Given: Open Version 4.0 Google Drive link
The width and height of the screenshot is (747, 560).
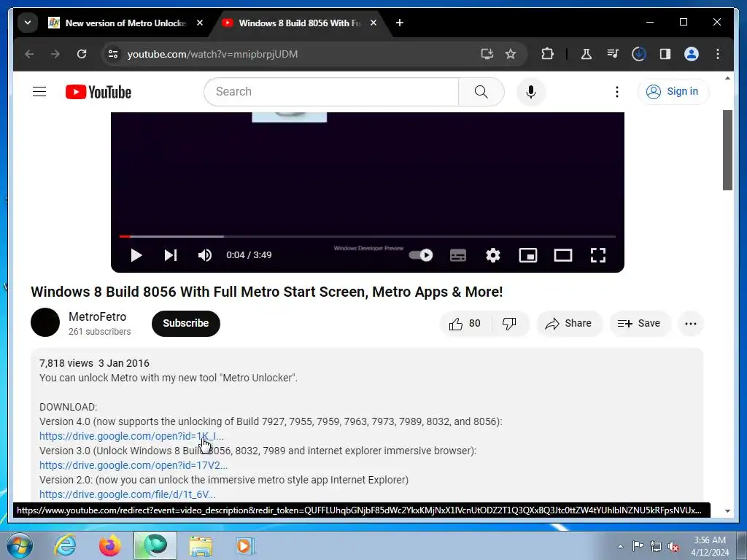Looking at the screenshot, I should tap(131, 436).
